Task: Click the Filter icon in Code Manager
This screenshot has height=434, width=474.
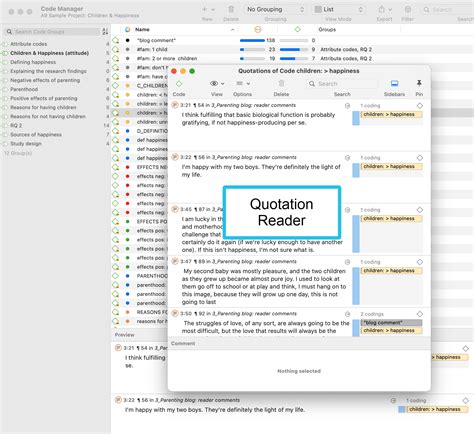Action: (x=407, y=9)
